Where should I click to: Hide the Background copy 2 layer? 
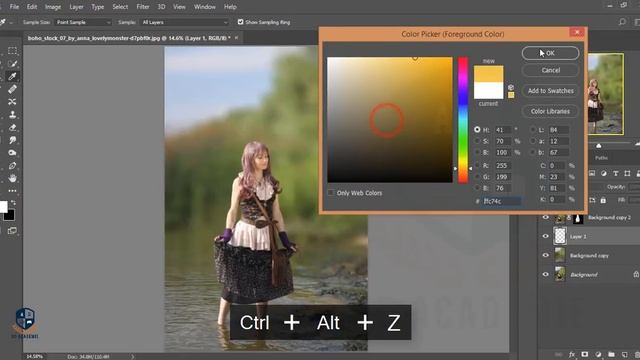coord(546,218)
